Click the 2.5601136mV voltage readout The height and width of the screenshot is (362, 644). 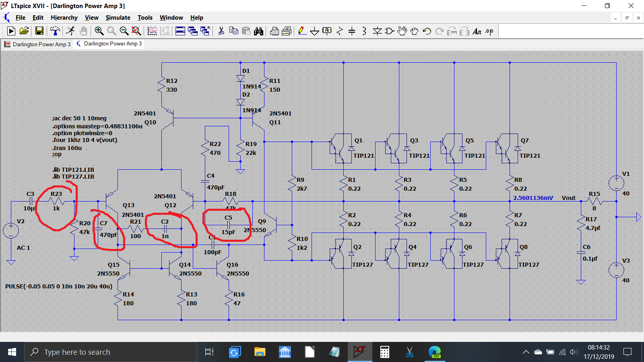click(533, 198)
